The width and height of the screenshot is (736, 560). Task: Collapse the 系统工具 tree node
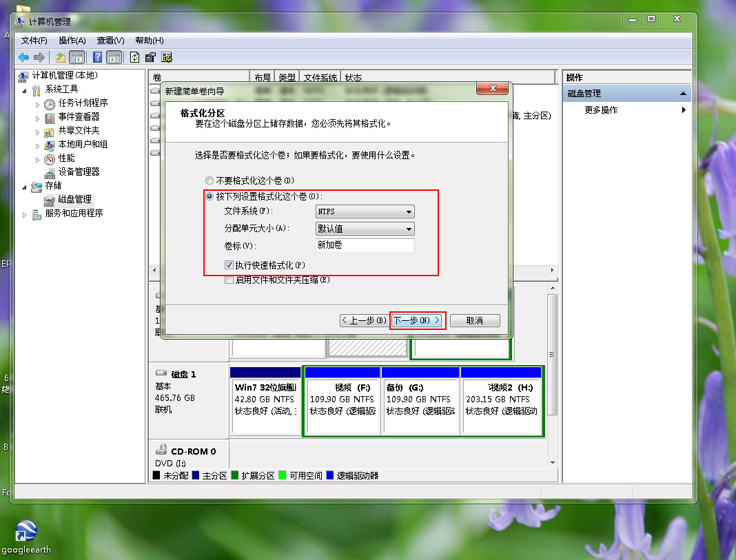[25, 90]
